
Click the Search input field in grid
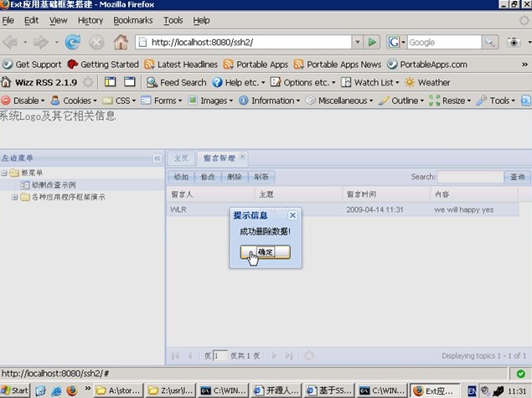click(471, 177)
